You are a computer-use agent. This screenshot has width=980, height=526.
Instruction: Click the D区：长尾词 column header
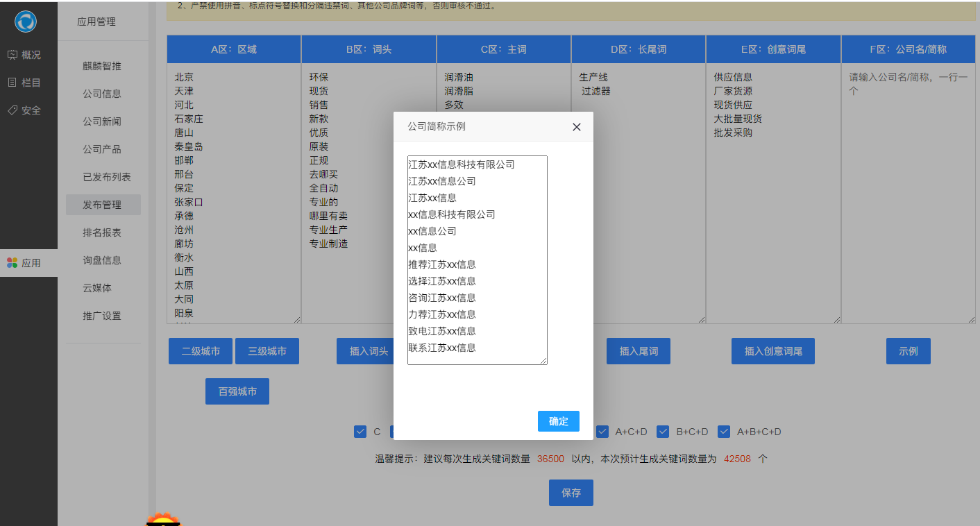[639, 49]
